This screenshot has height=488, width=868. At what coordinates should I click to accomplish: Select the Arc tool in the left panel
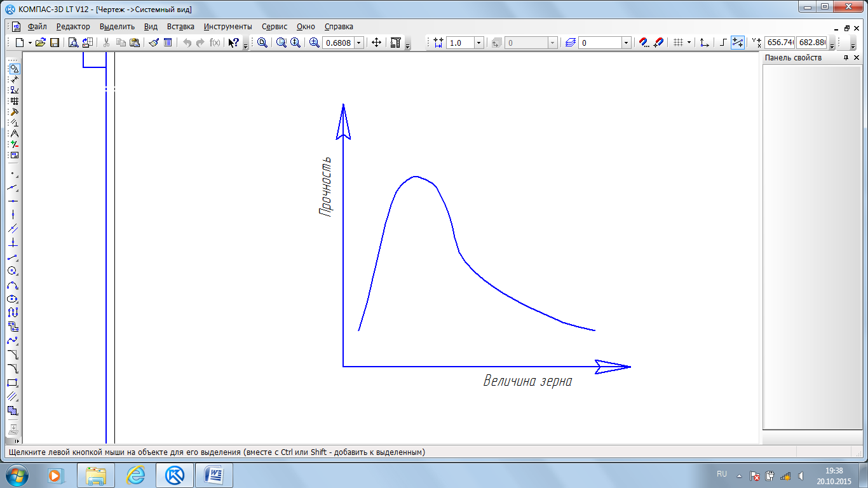pyautogui.click(x=13, y=285)
